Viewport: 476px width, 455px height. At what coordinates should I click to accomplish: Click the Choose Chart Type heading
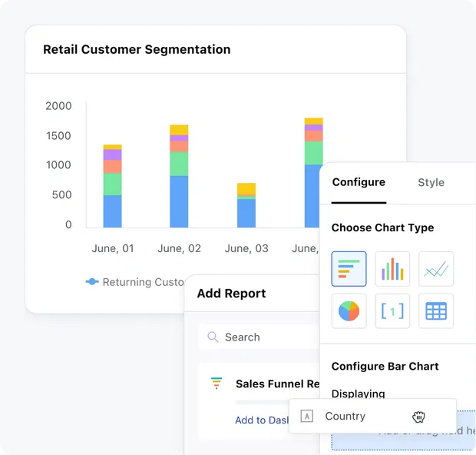coord(382,227)
